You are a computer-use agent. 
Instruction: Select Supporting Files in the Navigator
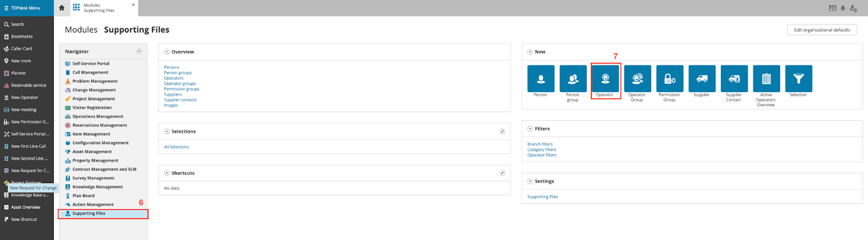pyautogui.click(x=89, y=213)
